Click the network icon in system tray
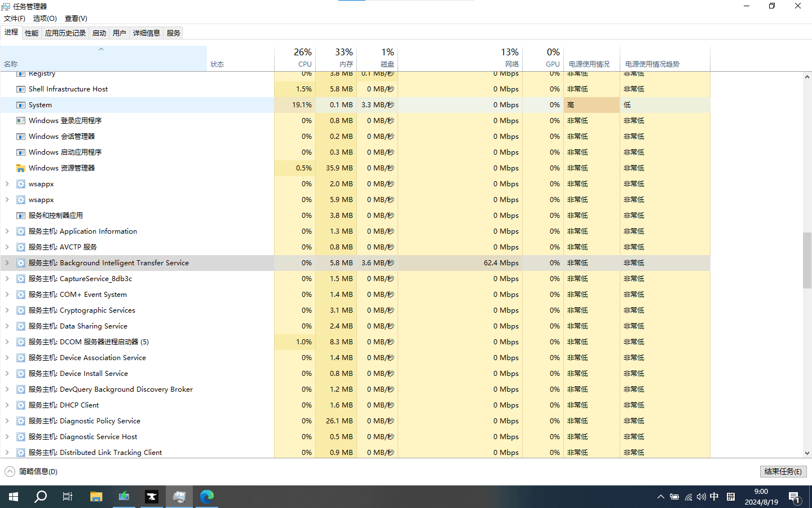The width and height of the screenshot is (812, 508). [688, 497]
